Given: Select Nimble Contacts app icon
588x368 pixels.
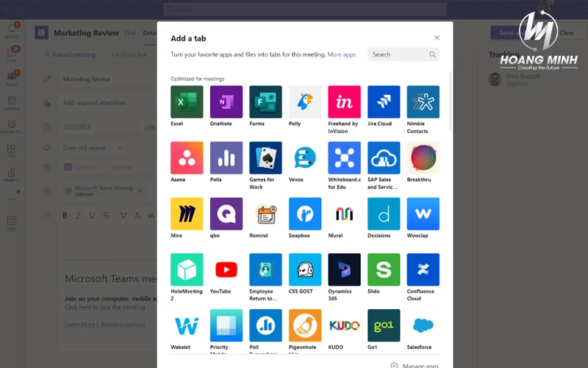Looking at the screenshot, I should 423,102.
